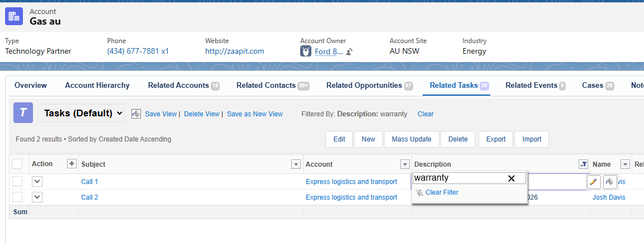Toggle the select-all checkbox in header

tap(17, 164)
